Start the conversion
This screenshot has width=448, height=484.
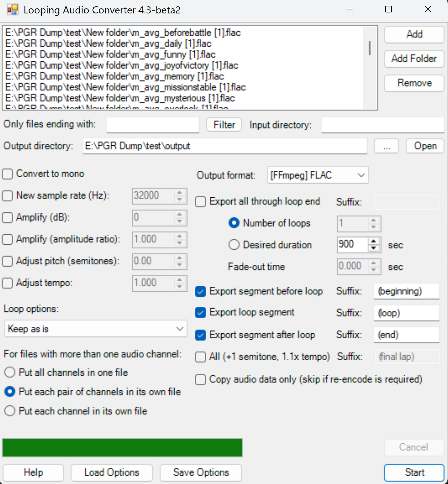click(x=414, y=473)
